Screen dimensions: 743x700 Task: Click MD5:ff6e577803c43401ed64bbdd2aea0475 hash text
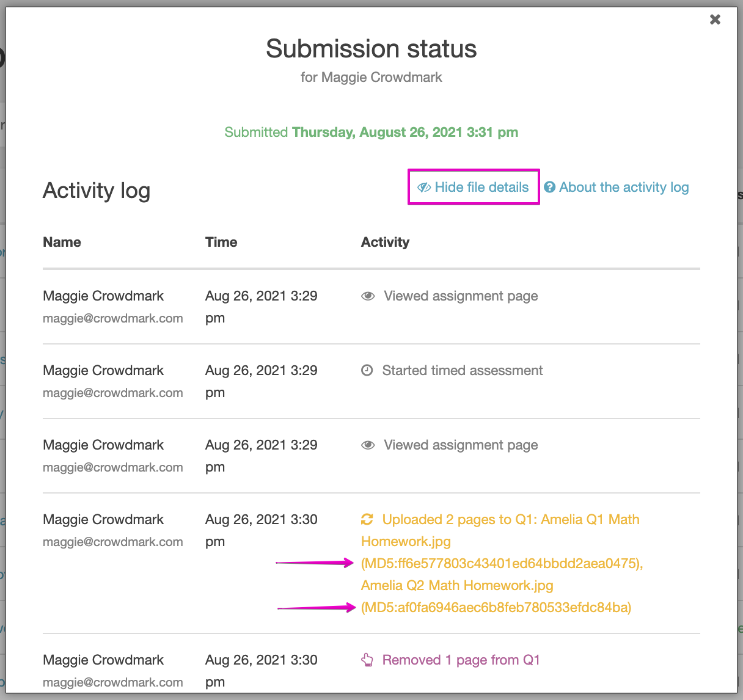click(502, 563)
